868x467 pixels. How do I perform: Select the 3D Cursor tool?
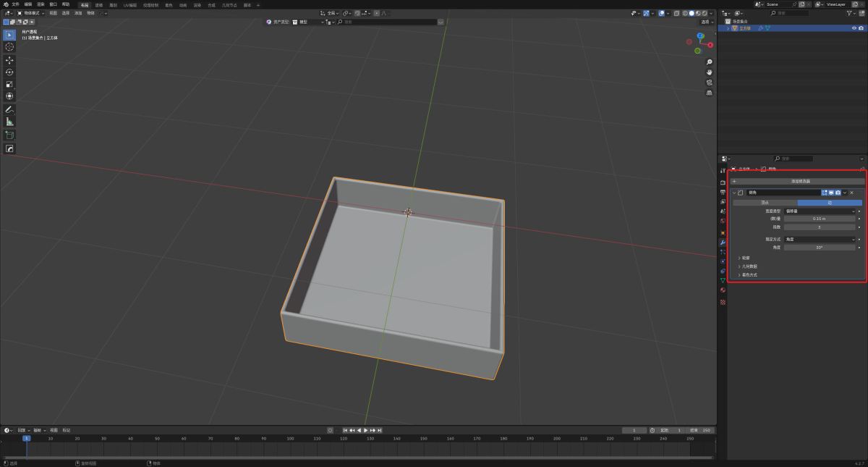click(9, 46)
